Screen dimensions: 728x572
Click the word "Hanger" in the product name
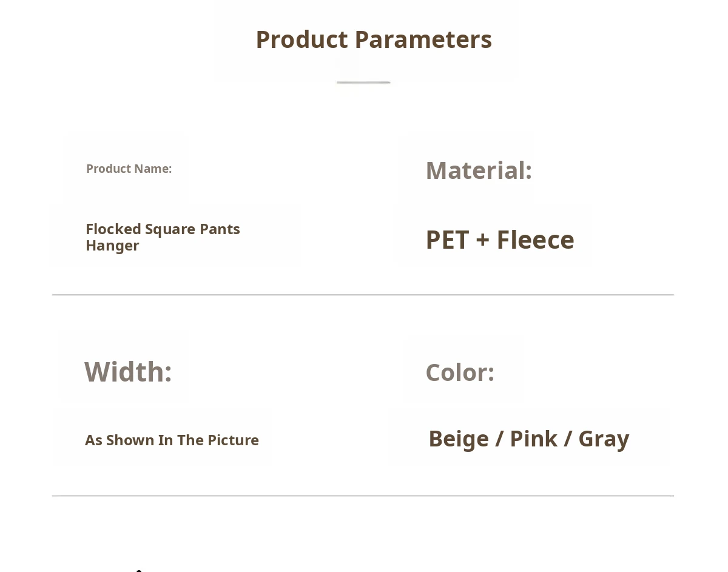(112, 246)
